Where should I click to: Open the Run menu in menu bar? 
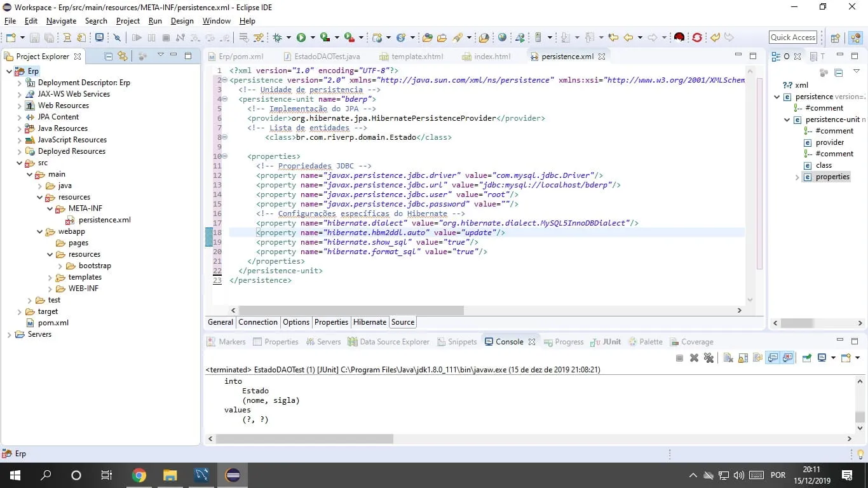pos(155,21)
